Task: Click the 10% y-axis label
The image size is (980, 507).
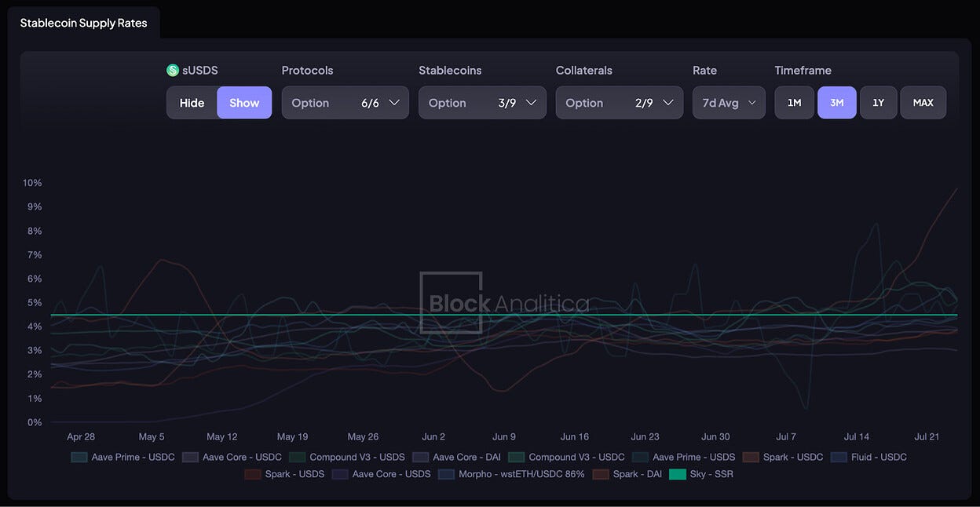Action: tap(32, 183)
